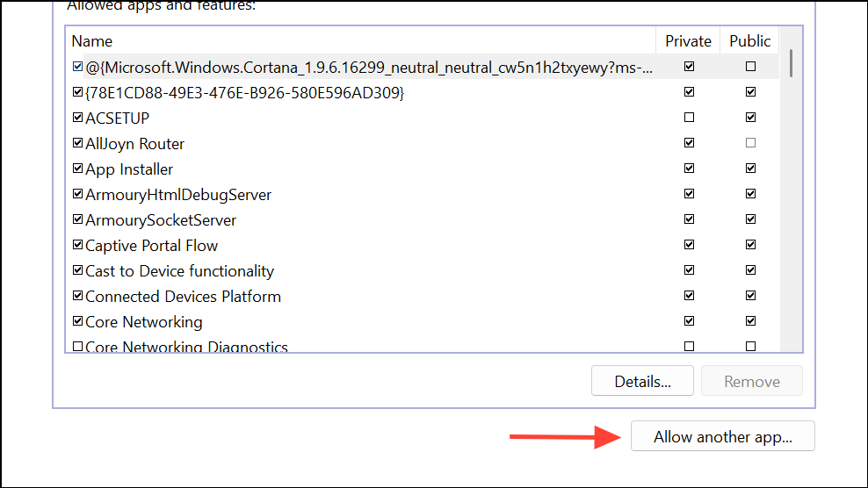Viewport: 868px width, 488px height.
Task: Select the {78E1CD88-49E3-476E-B926-580E596AD309} list row
Action: coord(244,92)
